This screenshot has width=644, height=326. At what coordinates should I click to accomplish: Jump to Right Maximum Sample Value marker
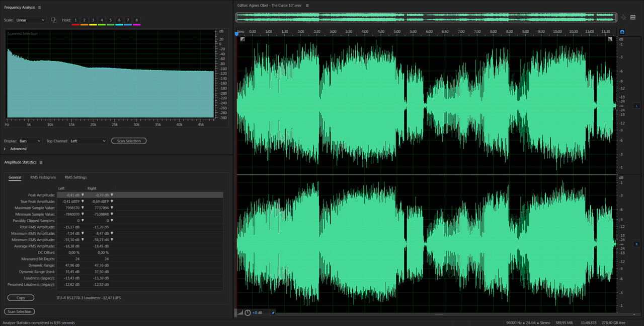coord(112,208)
